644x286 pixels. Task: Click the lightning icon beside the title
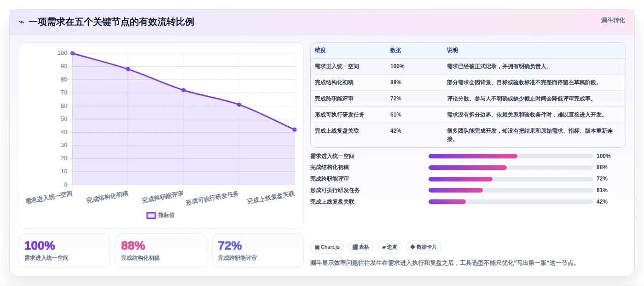[22, 22]
